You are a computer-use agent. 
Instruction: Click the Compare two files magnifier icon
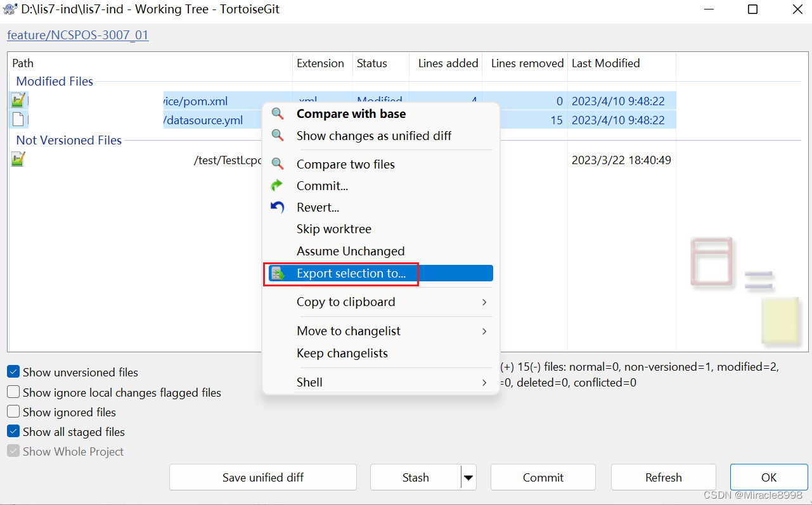[278, 164]
